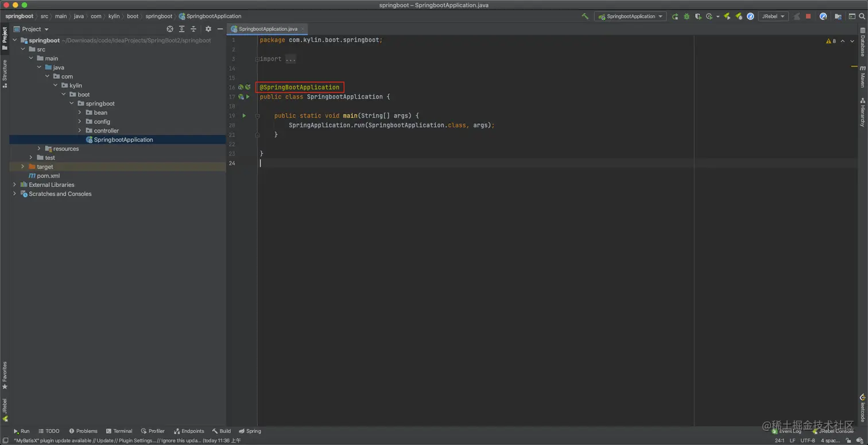
Task: Close the SpringbootApplication.java tab
Action: click(303, 29)
